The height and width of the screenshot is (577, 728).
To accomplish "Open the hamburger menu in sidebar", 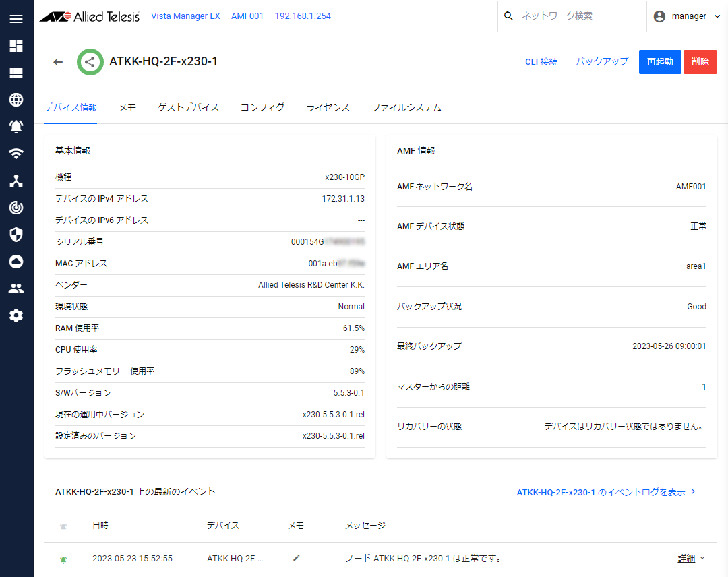I will pos(16,18).
